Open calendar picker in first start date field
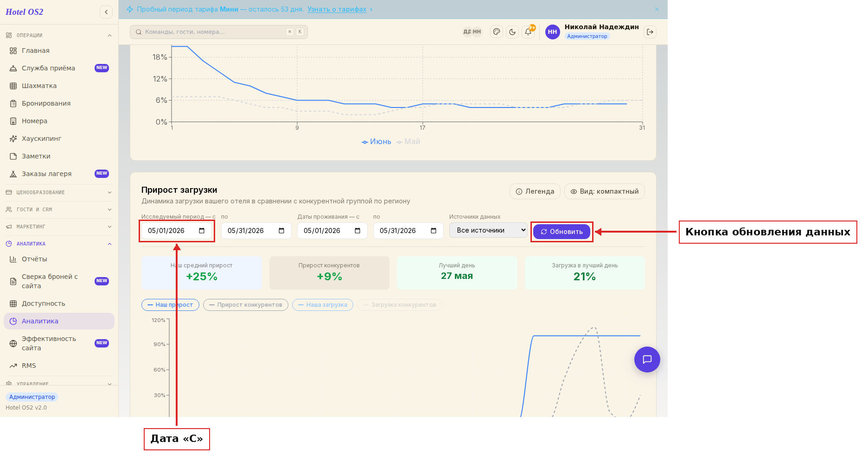This screenshot has width=868, height=461. 202,231
